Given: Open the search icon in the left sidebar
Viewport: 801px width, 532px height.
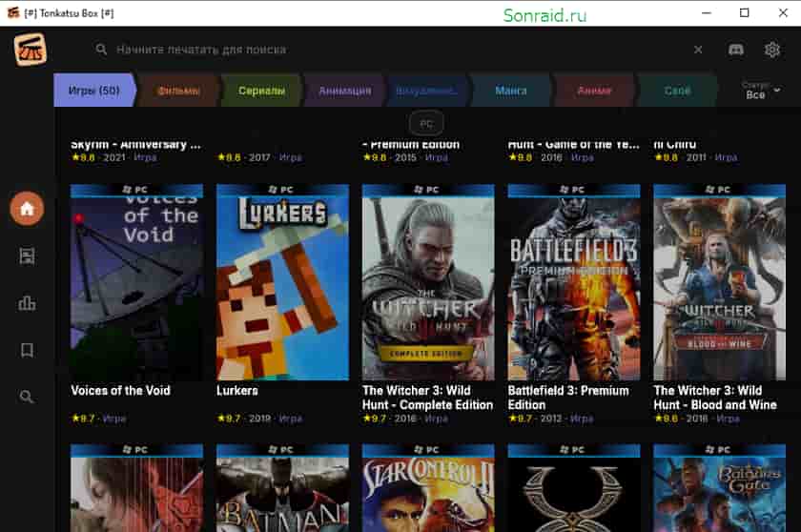Looking at the screenshot, I should tap(27, 397).
